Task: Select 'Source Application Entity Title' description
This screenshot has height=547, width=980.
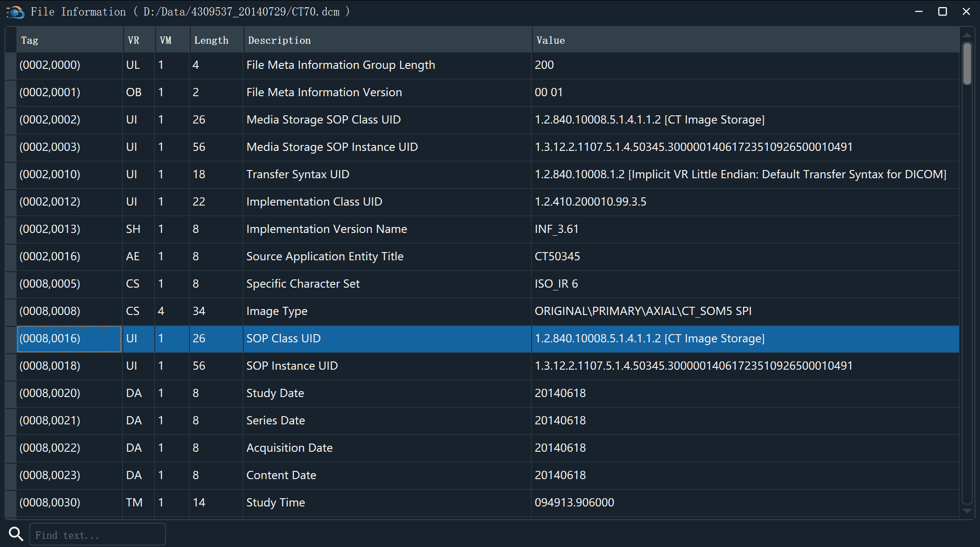Action: point(387,257)
